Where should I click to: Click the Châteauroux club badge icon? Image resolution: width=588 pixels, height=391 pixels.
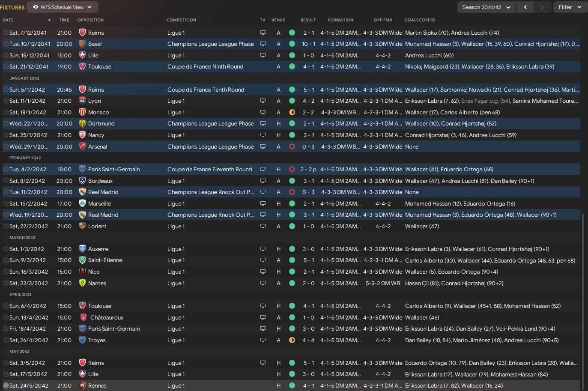click(x=84, y=317)
